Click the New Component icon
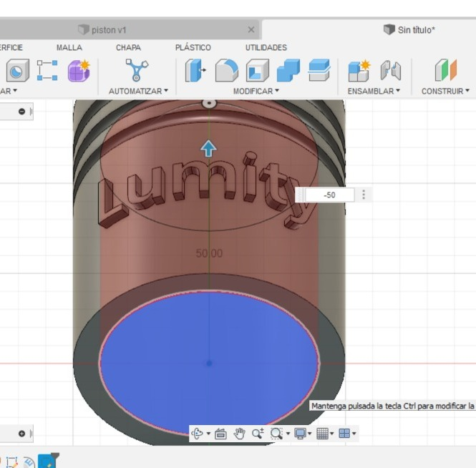The height and width of the screenshot is (468, 476). click(359, 70)
